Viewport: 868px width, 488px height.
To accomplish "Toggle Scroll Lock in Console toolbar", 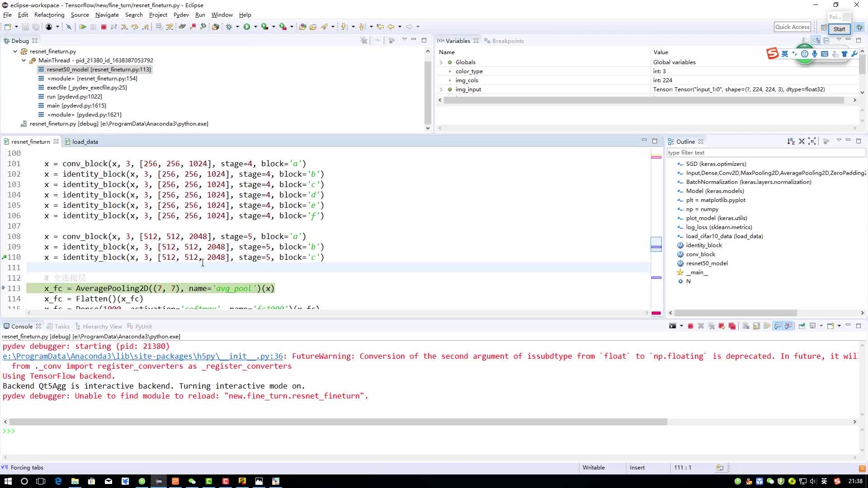I will coord(756,326).
